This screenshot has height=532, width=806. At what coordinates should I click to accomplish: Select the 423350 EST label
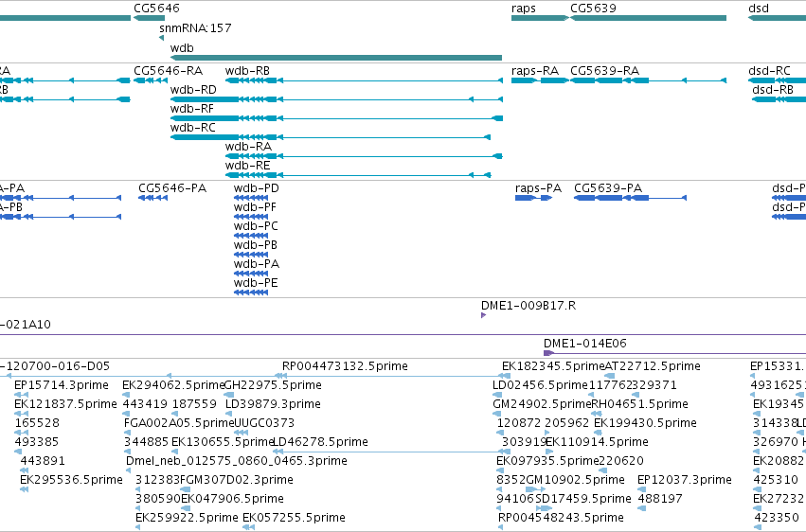pos(777,518)
